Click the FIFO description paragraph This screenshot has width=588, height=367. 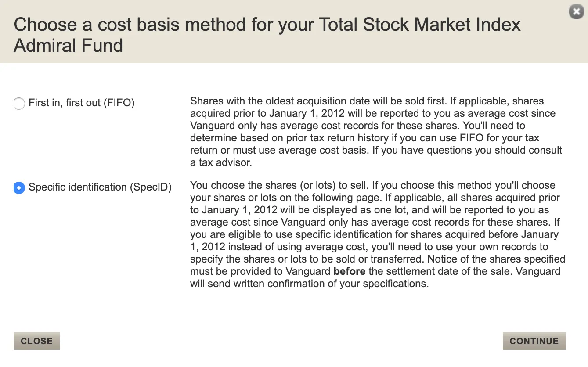coord(375,131)
